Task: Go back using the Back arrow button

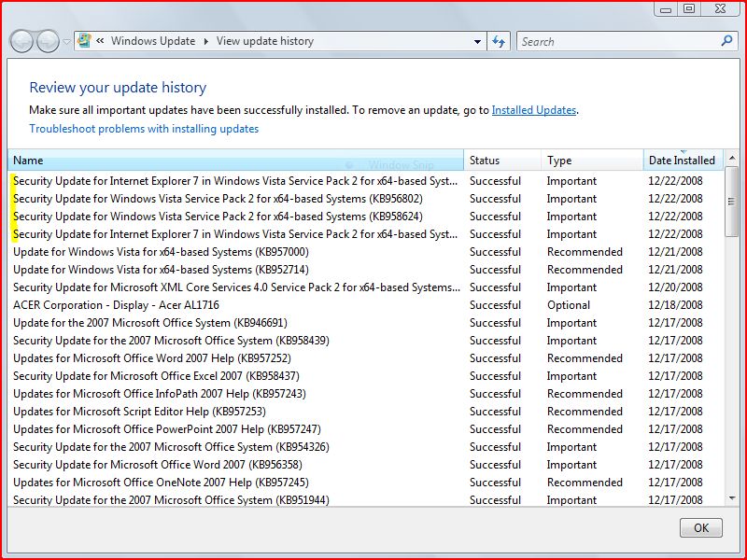Action: click(x=21, y=41)
